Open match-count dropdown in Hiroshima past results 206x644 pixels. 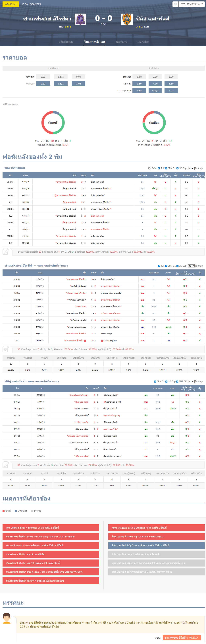tap(191, 266)
